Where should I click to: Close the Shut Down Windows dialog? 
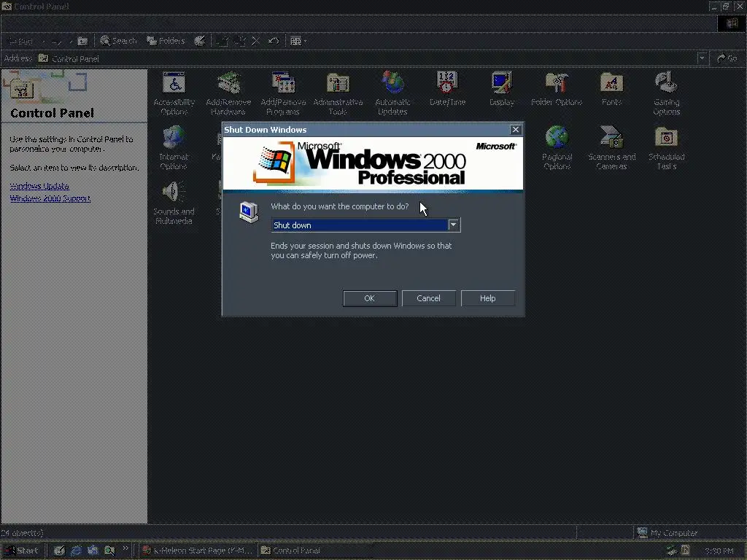tap(515, 130)
